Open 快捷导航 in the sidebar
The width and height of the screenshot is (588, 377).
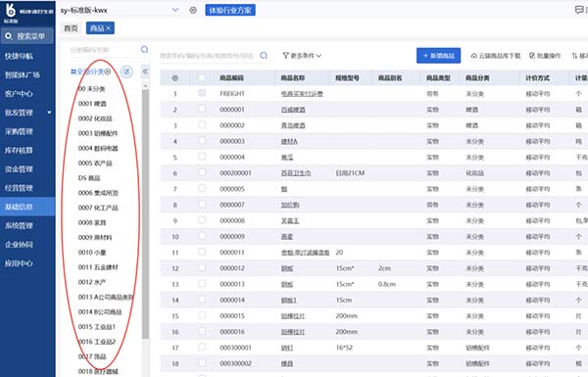(x=19, y=56)
